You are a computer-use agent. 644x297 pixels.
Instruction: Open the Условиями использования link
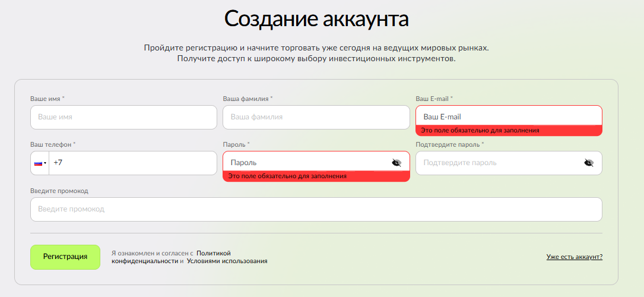tap(227, 261)
